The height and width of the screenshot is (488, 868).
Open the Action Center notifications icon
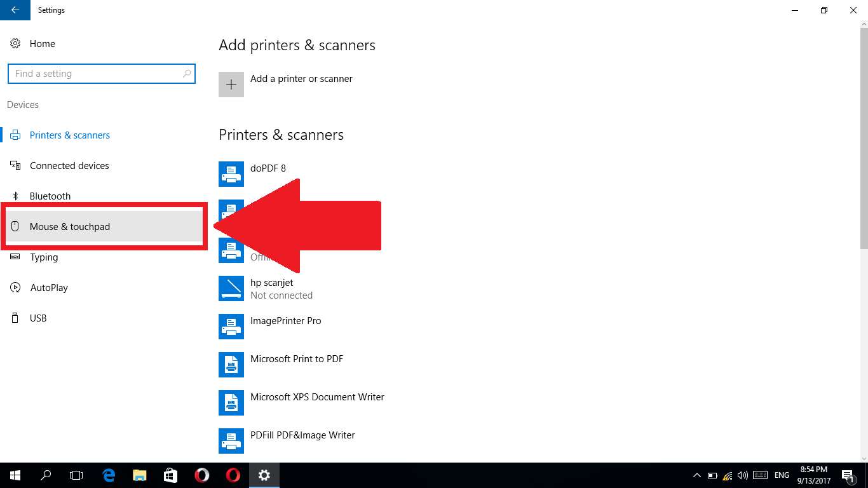point(848,475)
